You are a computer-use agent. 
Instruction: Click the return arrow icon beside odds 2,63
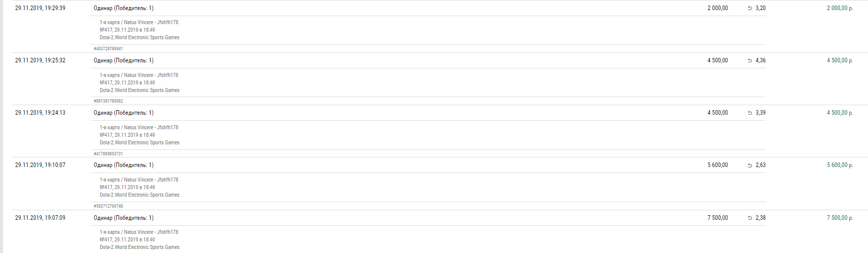point(750,165)
